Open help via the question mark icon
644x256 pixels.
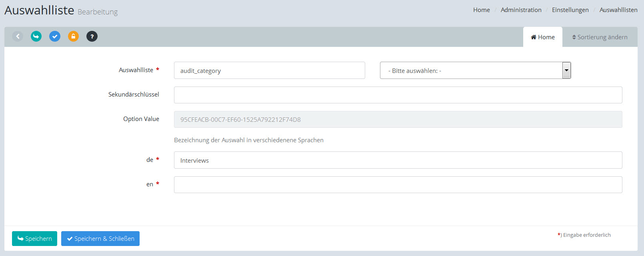click(x=92, y=36)
